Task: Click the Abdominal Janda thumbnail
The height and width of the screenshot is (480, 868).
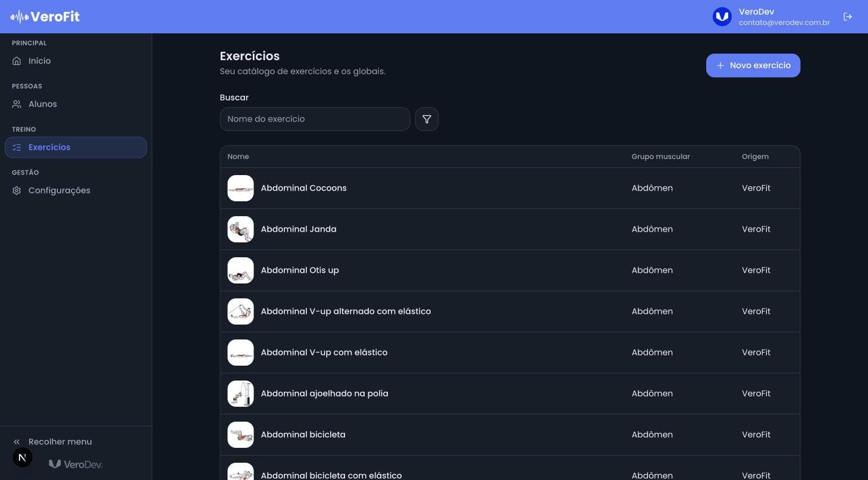Action: click(240, 229)
